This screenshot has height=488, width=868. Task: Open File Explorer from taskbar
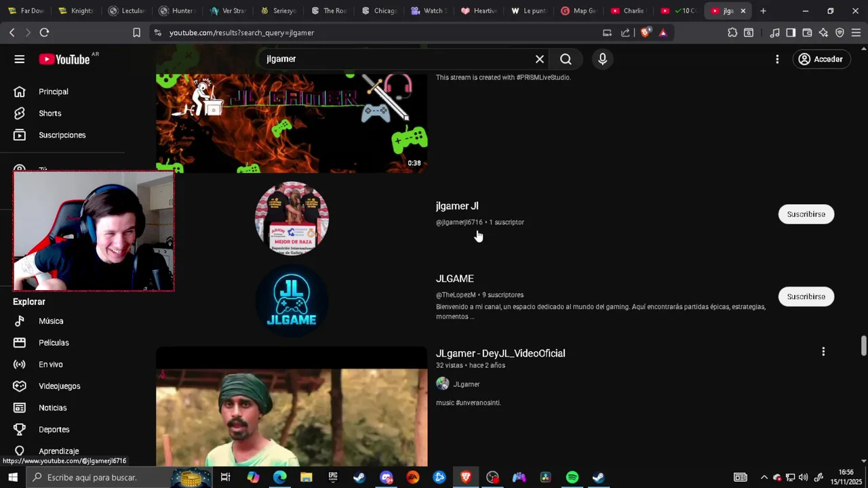click(x=307, y=477)
